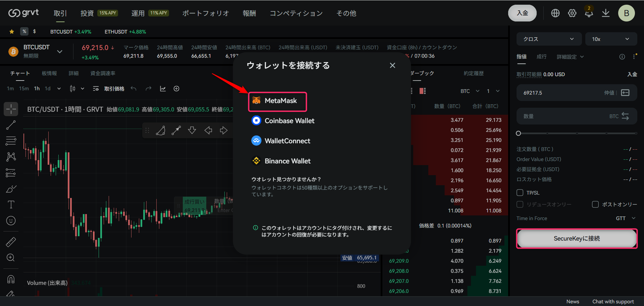Click the SecureKeyに接続 button
Viewport: 644px width, 306px height.
(x=576, y=239)
